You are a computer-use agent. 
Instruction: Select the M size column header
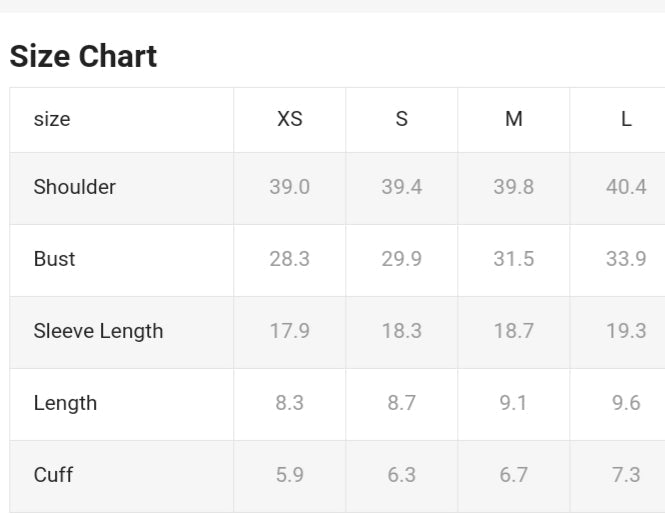(514, 119)
